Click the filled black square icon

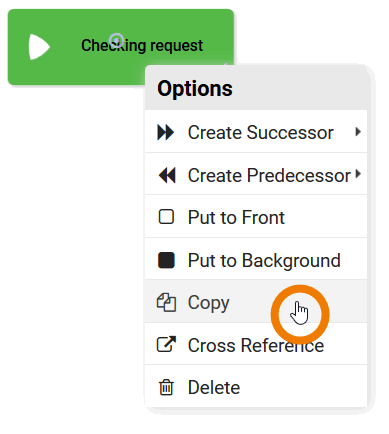[166, 260]
